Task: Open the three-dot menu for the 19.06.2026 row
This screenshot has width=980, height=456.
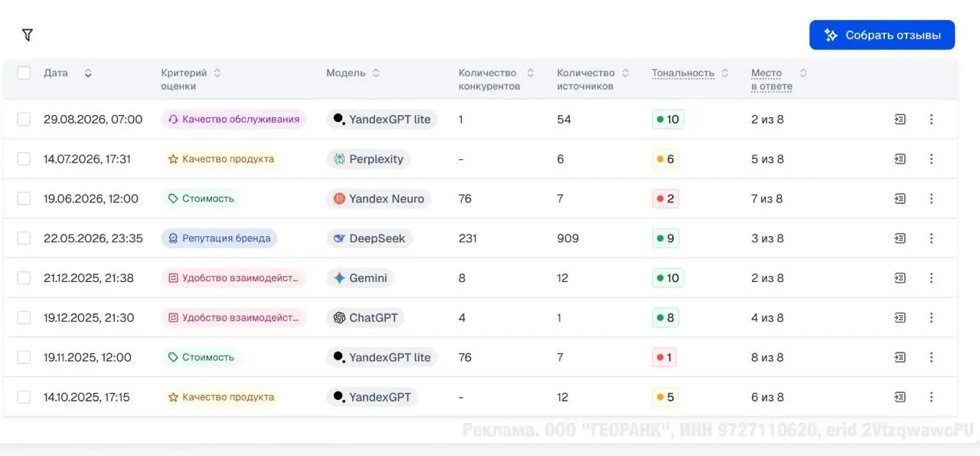Action: coord(931,198)
